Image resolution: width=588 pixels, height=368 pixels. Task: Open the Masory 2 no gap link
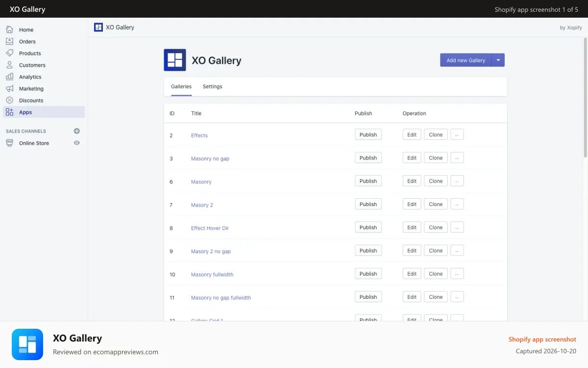coord(211,251)
